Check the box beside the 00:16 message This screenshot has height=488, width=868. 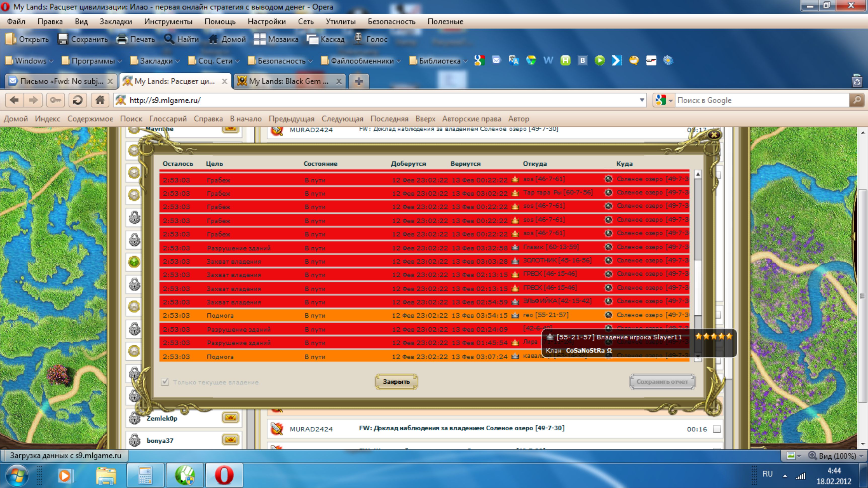(717, 429)
